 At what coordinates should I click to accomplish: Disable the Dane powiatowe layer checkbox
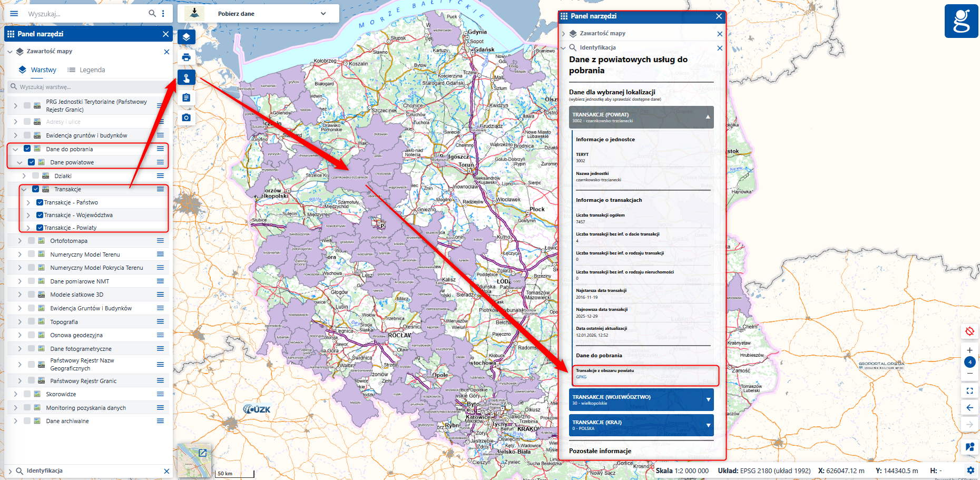(x=32, y=162)
